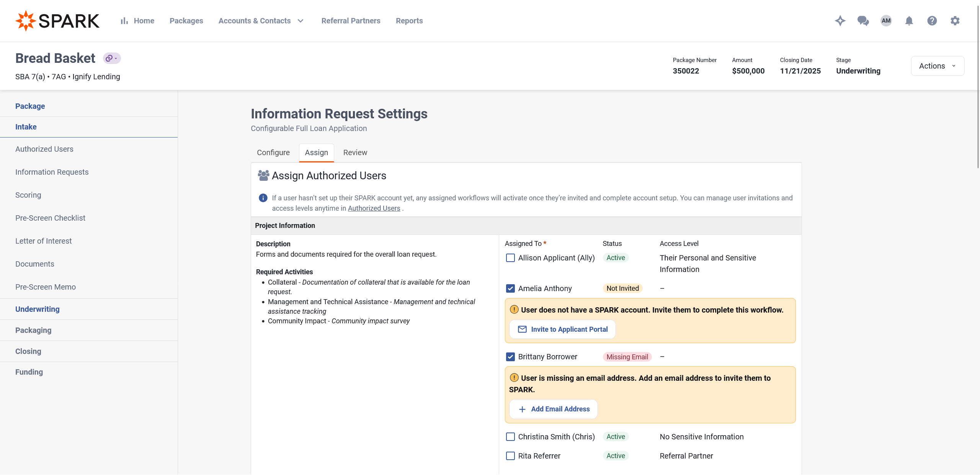Expand the Underwriting sidebar section
This screenshot has height=475, width=980.
click(38, 309)
